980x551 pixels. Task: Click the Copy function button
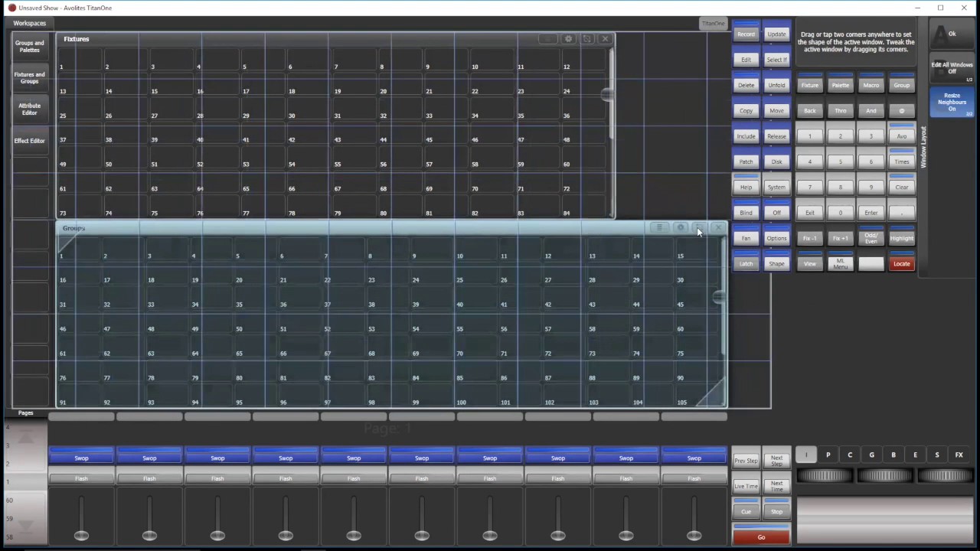tap(746, 110)
